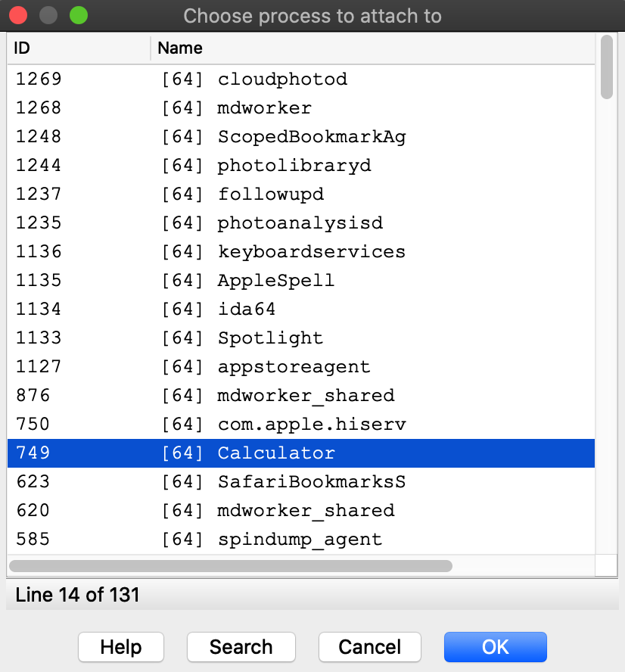Select the SafariBookmarksS process
625x672 pixels.
[x=312, y=482]
